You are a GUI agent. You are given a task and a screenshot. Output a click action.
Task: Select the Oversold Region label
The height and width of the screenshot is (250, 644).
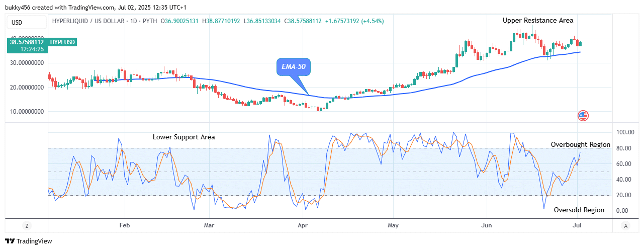coord(579,210)
